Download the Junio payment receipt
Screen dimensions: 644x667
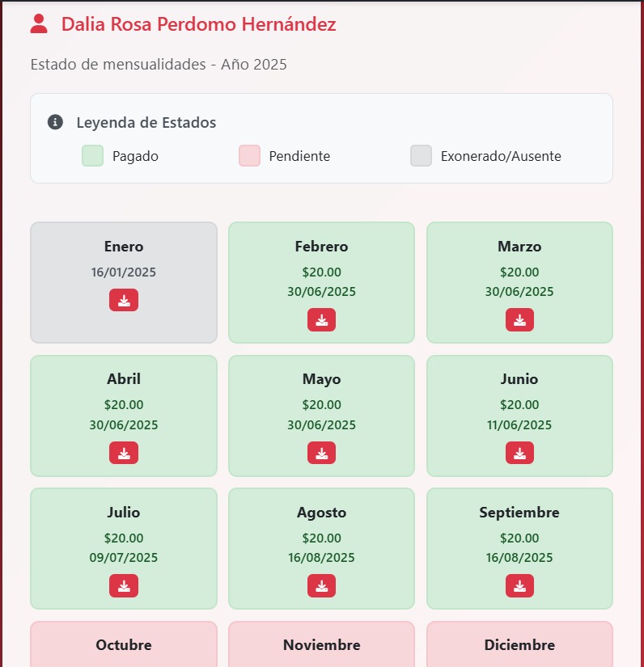[x=519, y=453]
